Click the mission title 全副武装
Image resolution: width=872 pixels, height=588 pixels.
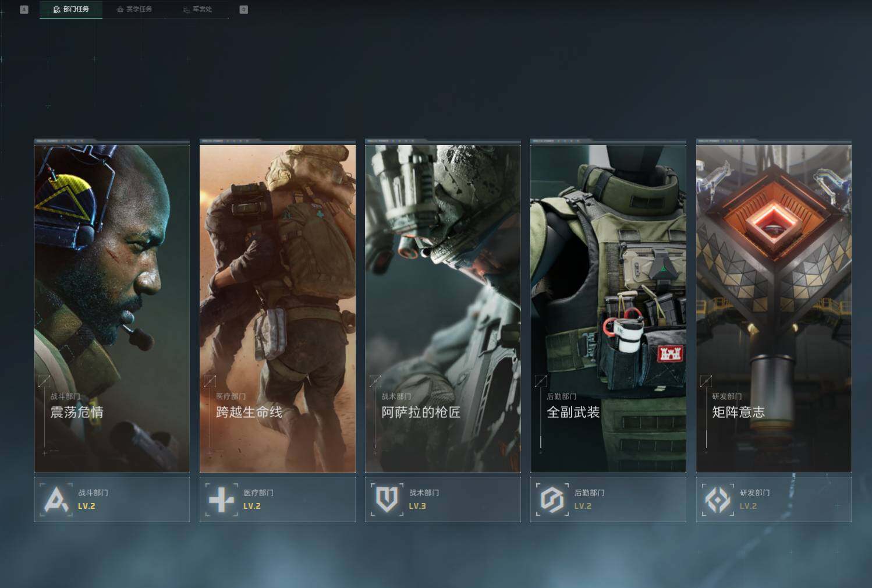click(x=573, y=412)
